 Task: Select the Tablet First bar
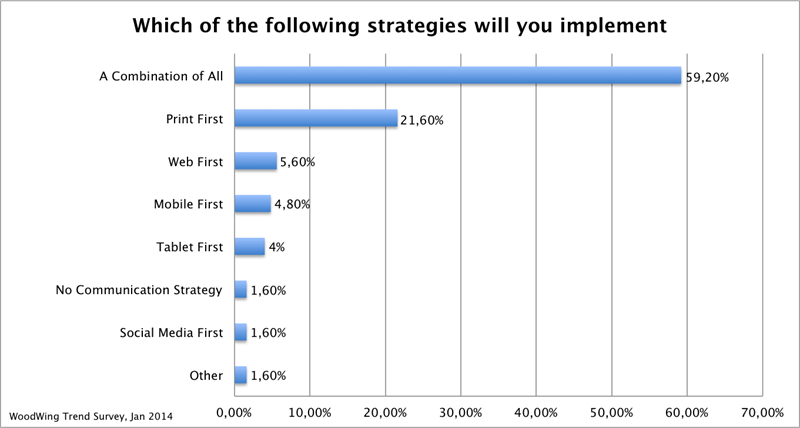(x=249, y=247)
